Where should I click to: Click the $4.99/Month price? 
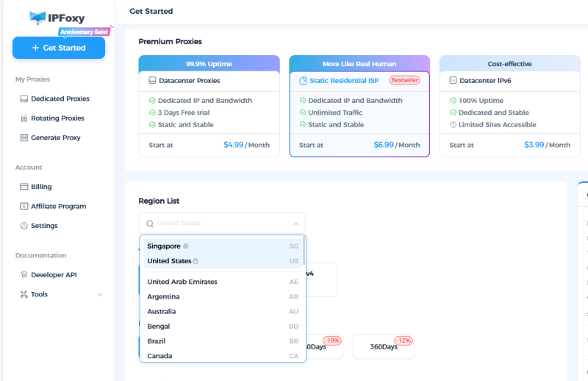click(x=246, y=145)
